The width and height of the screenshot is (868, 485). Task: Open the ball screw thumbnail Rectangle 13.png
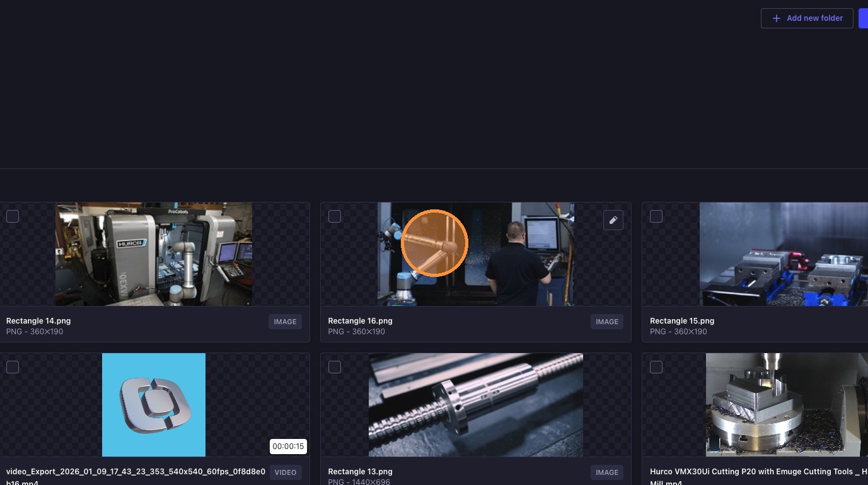coord(476,405)
